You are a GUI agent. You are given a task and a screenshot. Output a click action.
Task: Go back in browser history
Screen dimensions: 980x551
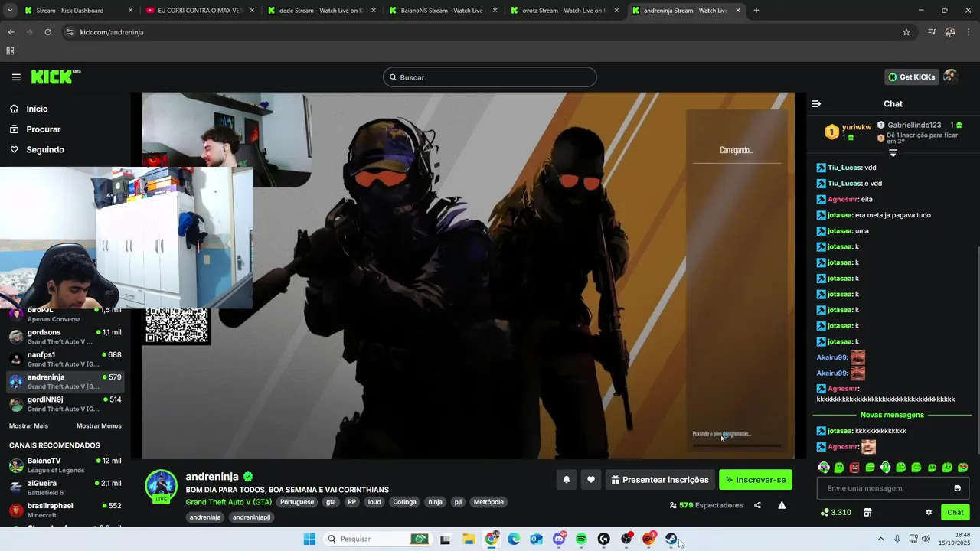click(x=11, y=32)
